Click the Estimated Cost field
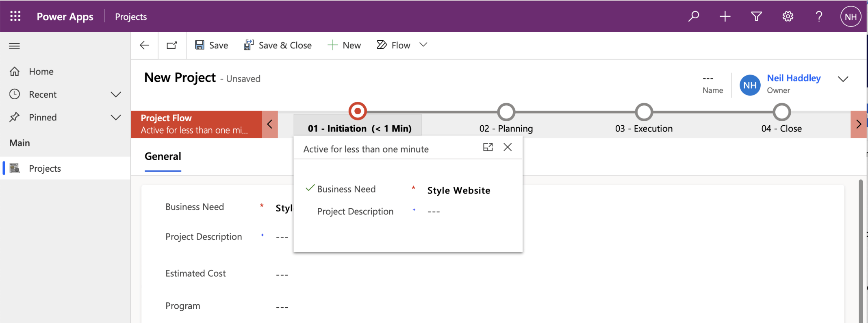The height and width of the screenshot is (323, 868). pos(282,274)
